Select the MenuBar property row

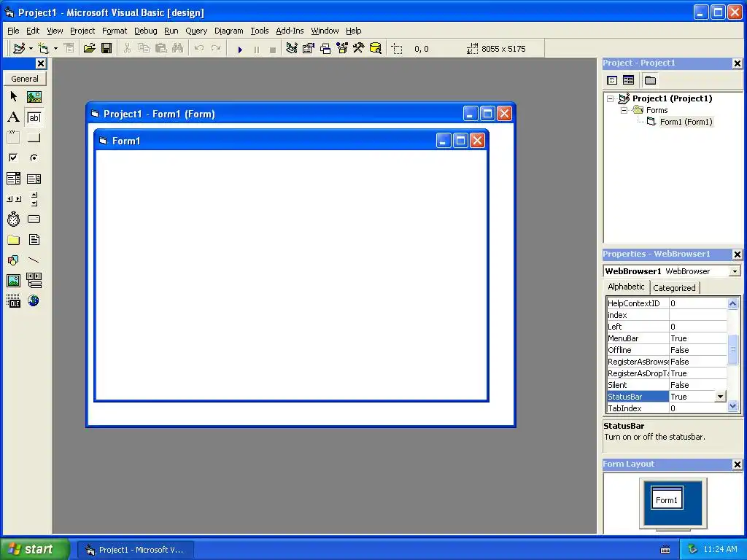pos(667,338)
